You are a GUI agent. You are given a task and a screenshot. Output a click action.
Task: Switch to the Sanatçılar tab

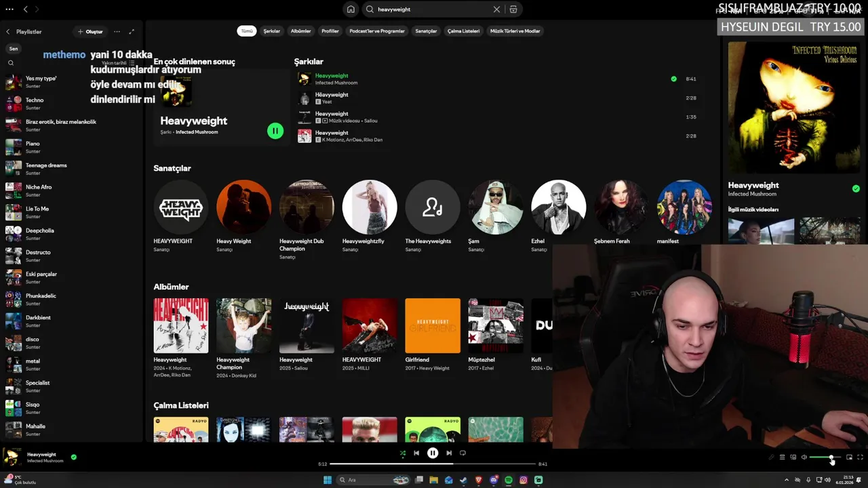point(426,31)
